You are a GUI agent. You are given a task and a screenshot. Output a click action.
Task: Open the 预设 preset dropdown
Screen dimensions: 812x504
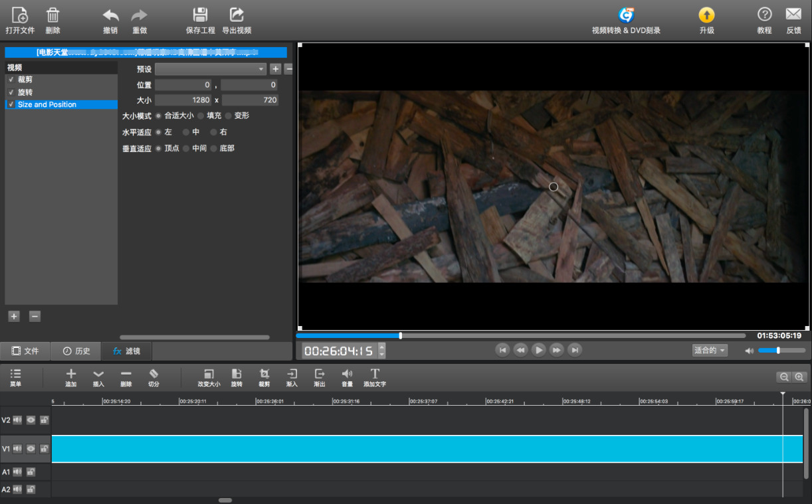coord(211,69)
